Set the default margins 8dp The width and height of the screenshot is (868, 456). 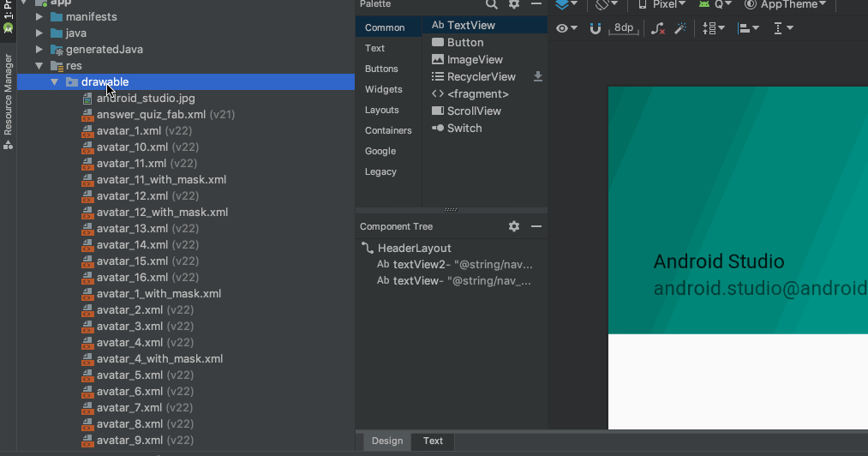coord(623,28)
